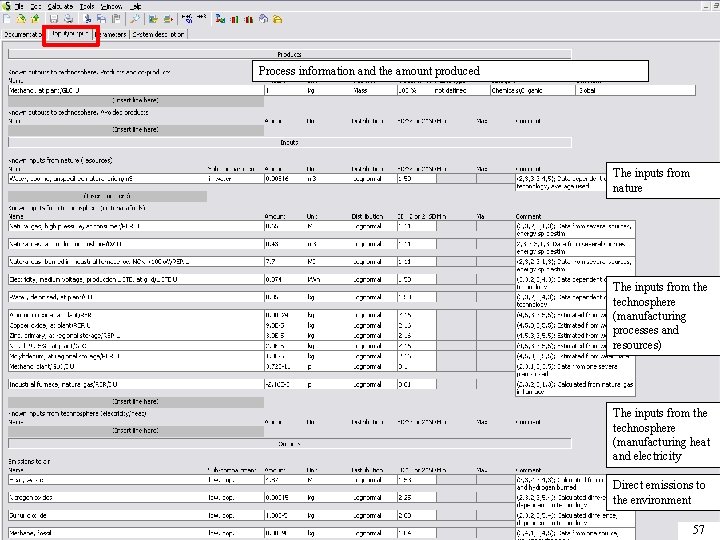Open the System description tab
The height and width of the screenshot is (540, 720).
[158, 34]
